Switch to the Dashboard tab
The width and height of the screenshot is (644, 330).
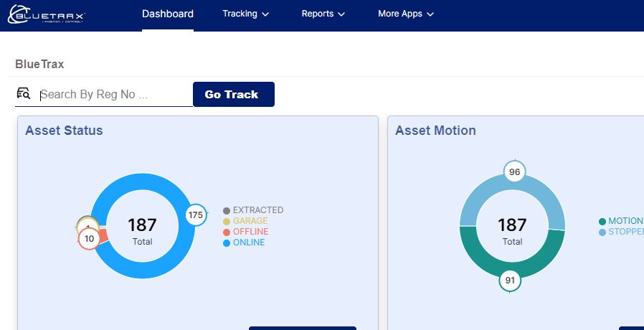click(x=168, y=14)
